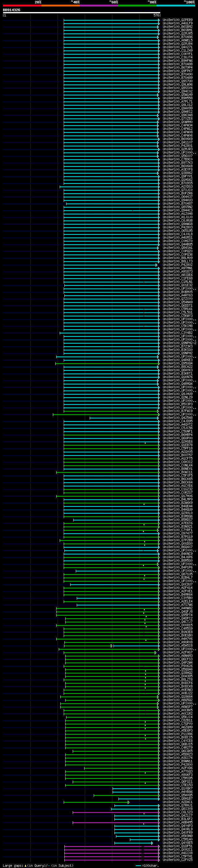Select the label UniRef100_Q95U04

point(178,364)
